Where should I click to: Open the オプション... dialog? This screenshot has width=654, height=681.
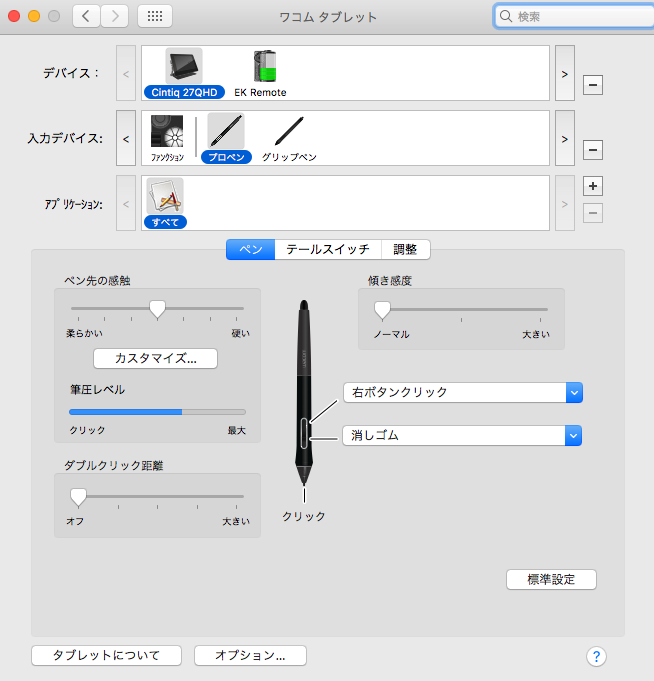tap(251, 655)
